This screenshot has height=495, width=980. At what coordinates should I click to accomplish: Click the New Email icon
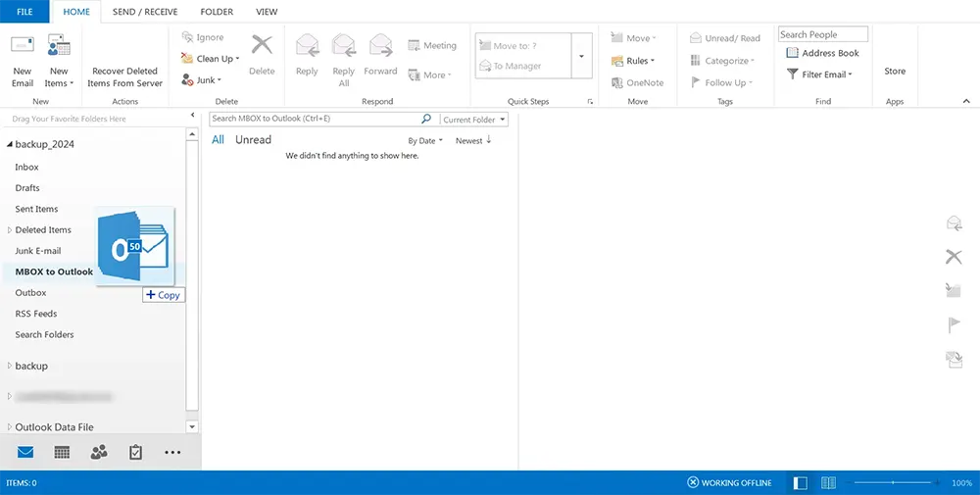coord(22,46)
